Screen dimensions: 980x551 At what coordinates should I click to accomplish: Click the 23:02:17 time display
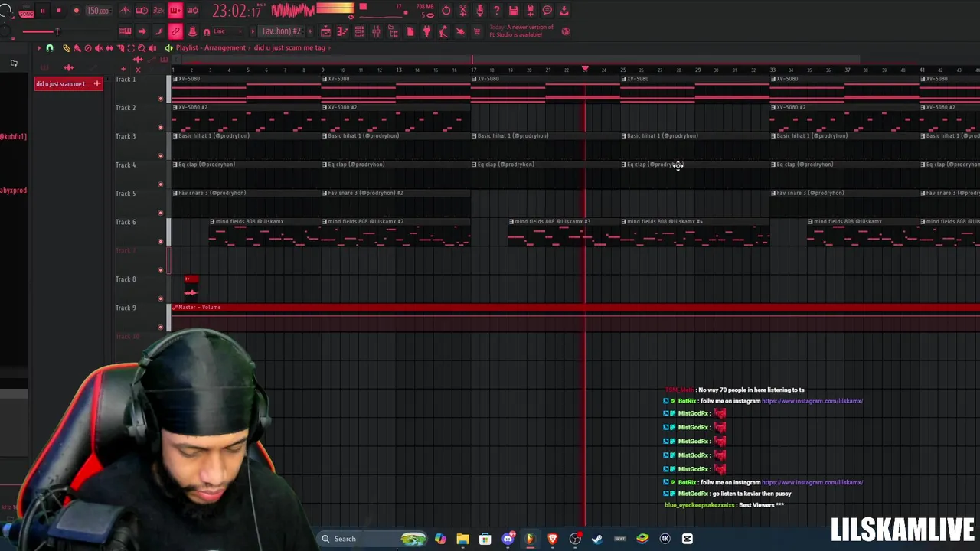237,11
